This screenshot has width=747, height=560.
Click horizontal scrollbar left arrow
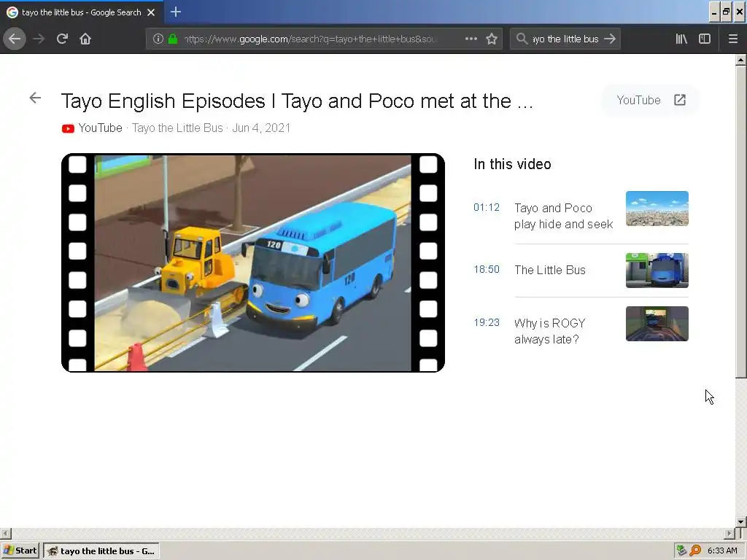(x=5, y=533)
